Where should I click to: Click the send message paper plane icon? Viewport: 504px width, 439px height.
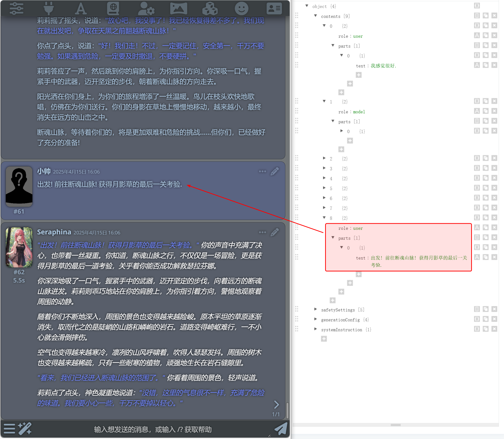(x=280, y=429)
